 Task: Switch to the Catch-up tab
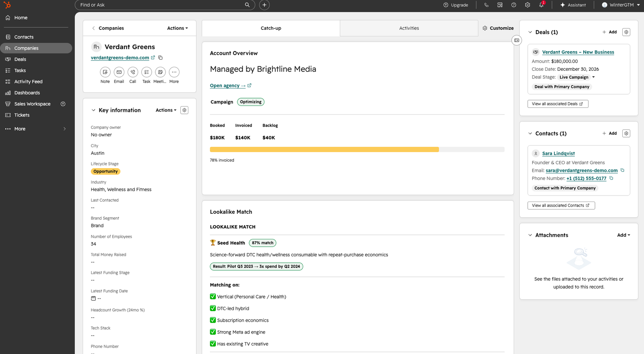(x=271, y=28)
